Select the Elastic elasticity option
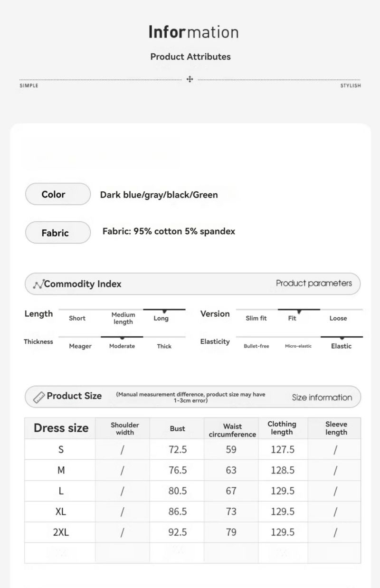 pyautogui.click(x=341, y=346)
